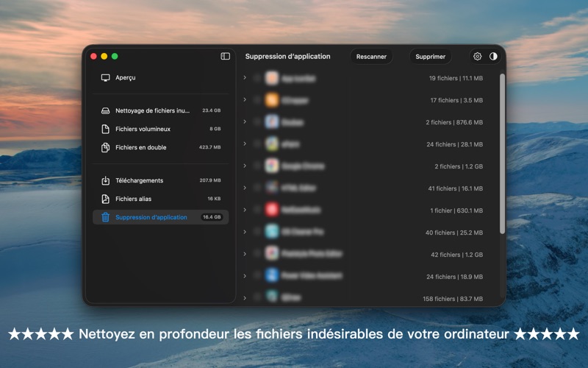Click the app icon in the 24 fichiers | 28.1 MB row
This screenshot has width=588, height=368.
pyautogui.click(x=272, y=144)
